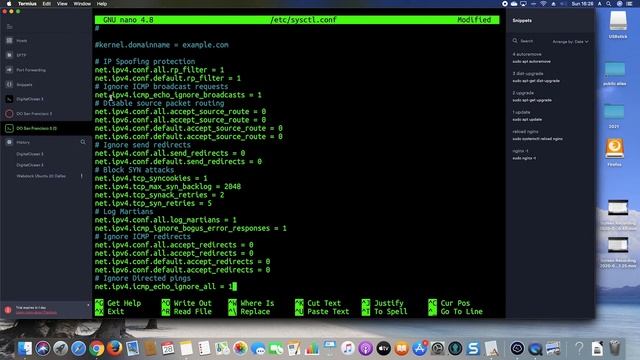
Task: Click trial expiration link at sidebar bottom
Action: (x=36, y=313)
